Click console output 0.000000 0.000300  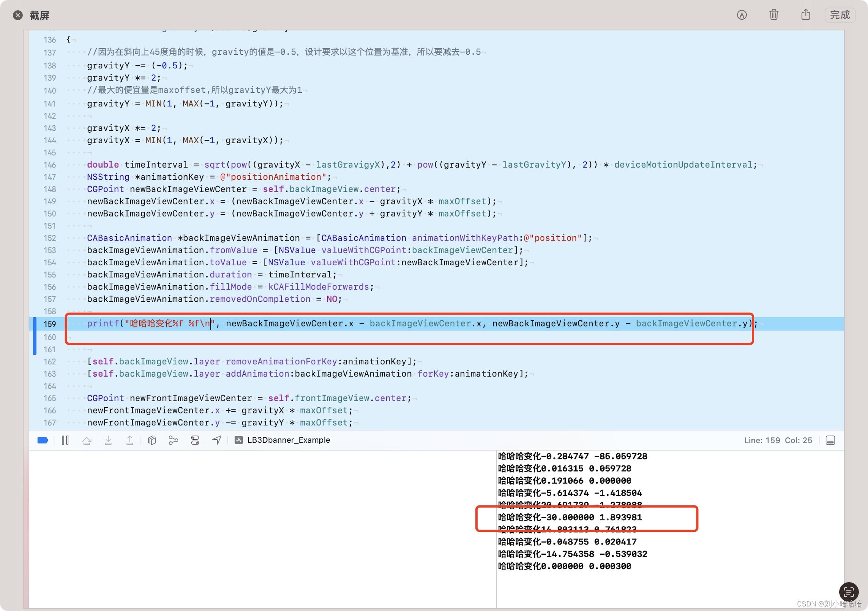pyautogui.click(x=565, y=566)
